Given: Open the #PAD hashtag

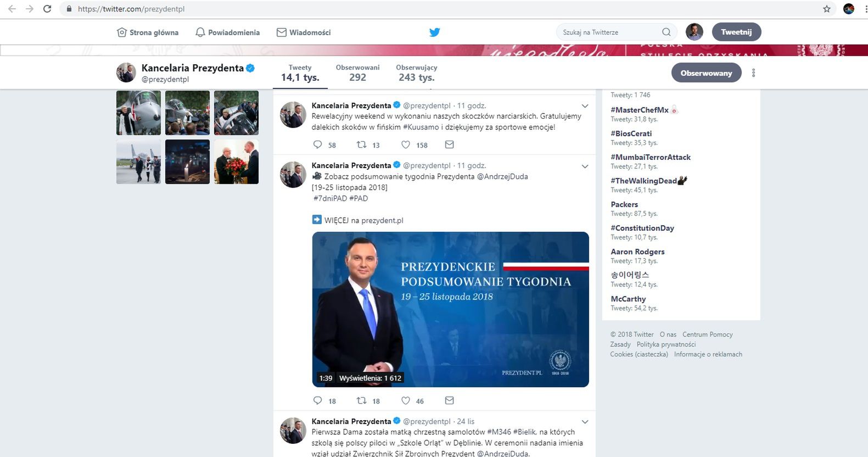Looking at the screenshot, I should pyautogui.click(x=359, y=198).
